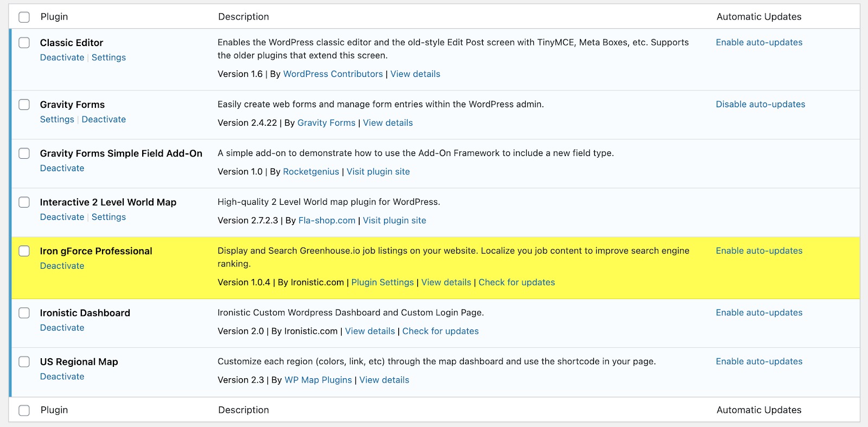The width and height of the screenshot is (868, 427).
Task: Click the "Version 2.7.2.3" text
Action: click(248, 221)
